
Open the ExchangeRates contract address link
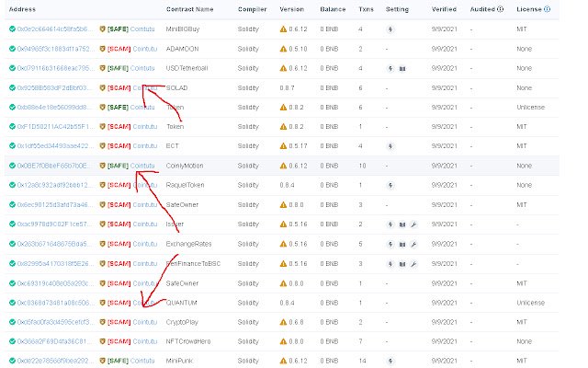54,244
